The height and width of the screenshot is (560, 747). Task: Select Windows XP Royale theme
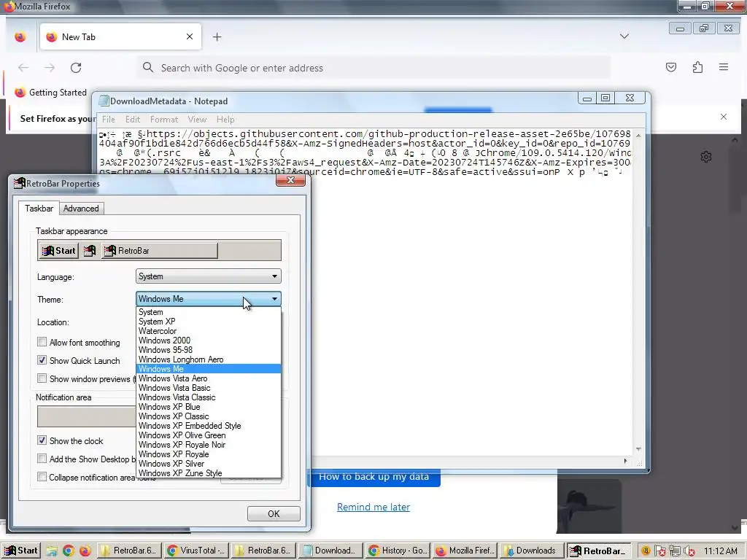pos(208,454)
